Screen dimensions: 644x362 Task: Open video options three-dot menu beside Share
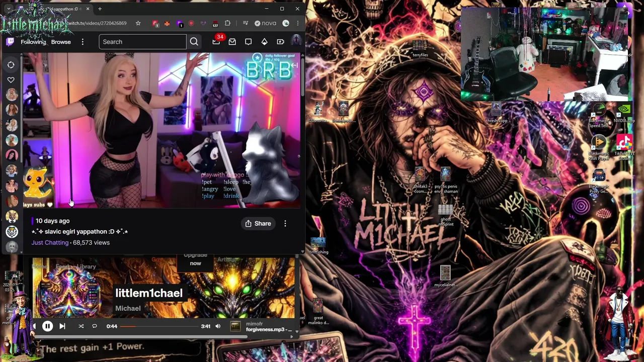pos(285,223)
